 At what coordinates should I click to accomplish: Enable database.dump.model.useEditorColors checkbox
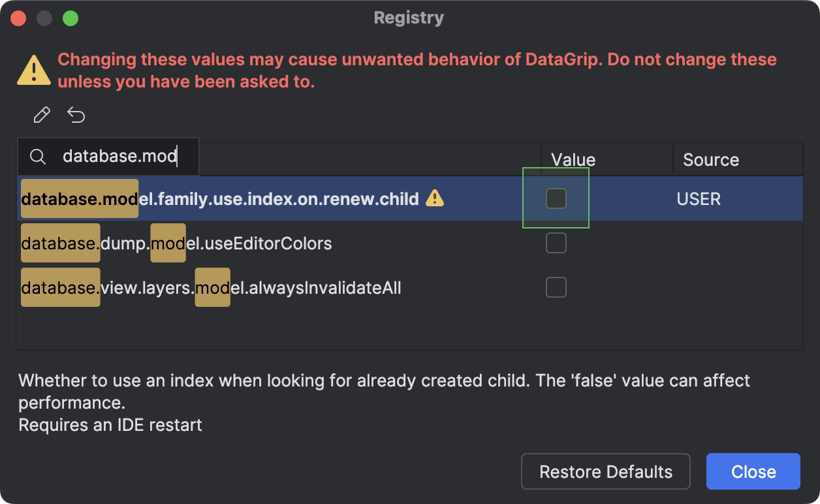[x=556, y=243]
